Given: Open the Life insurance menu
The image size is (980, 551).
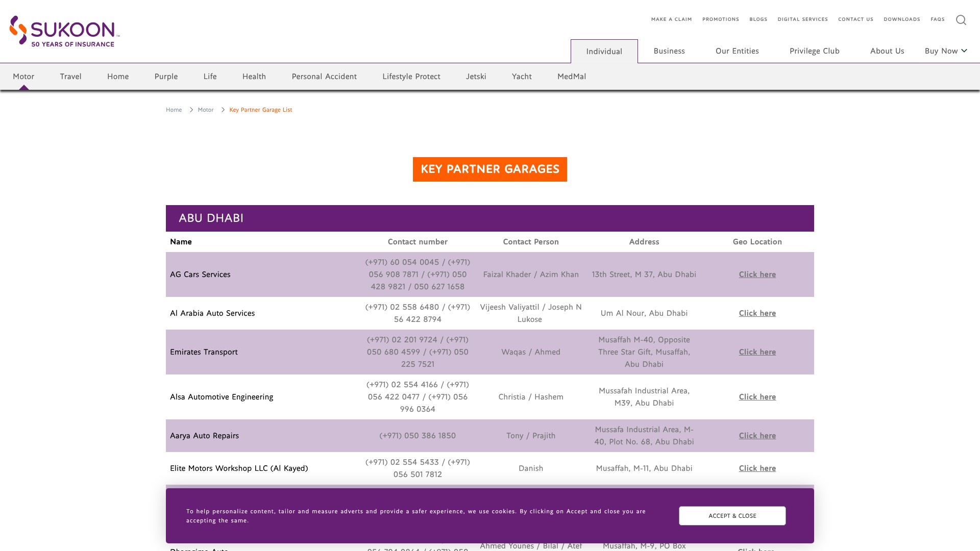Looking at the screenshot, I should pyautogui.click(x=210, y=77).
